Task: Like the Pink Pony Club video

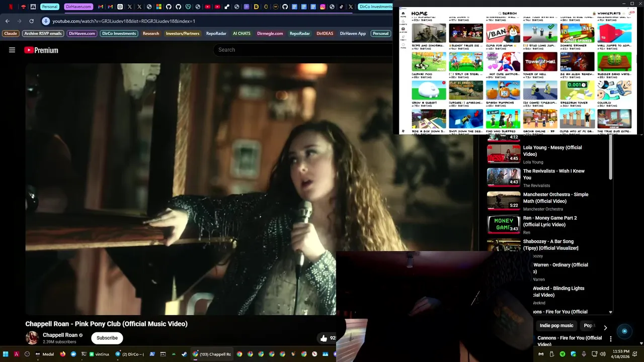Action: click(x=324, y=338)
